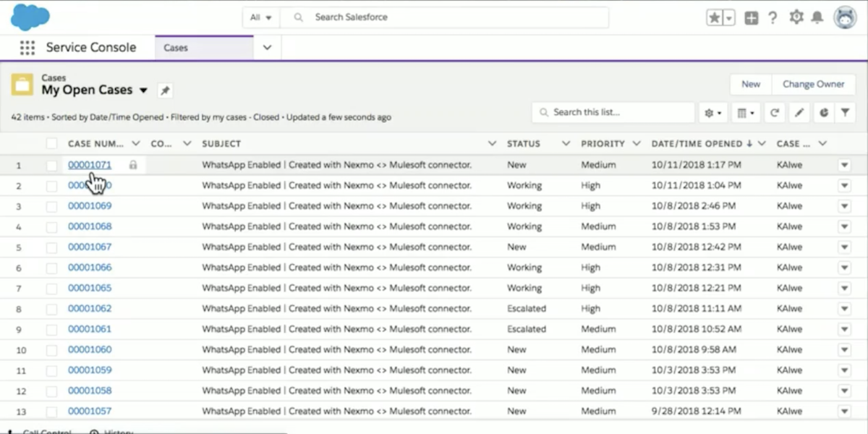Expand the favorites list dropdown arrow

coord(729,18)
